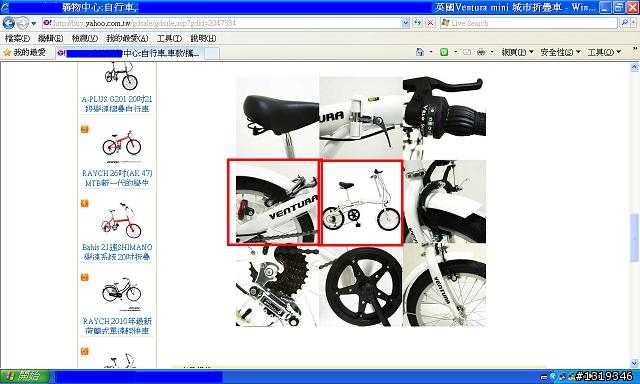Click the front fork VENTURA wheel photo
The width and height of the screenshot is (640, 384).
point(444,285)
